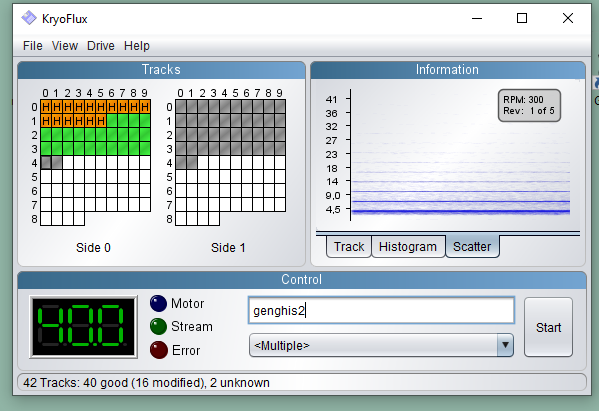599x411 pixels.
Task: Select Side 0 track 42 white cell
Action: 68,163
